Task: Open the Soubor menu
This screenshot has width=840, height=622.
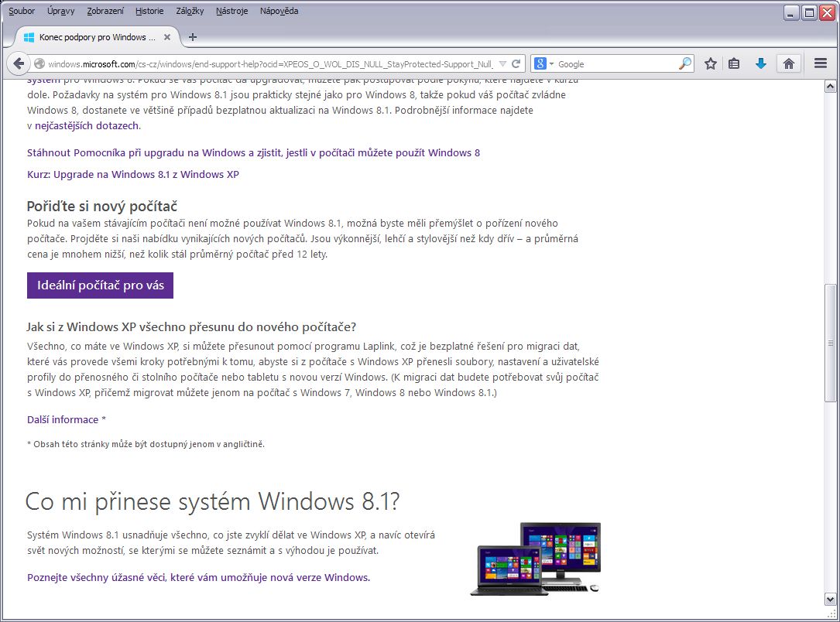Action: 22,11
